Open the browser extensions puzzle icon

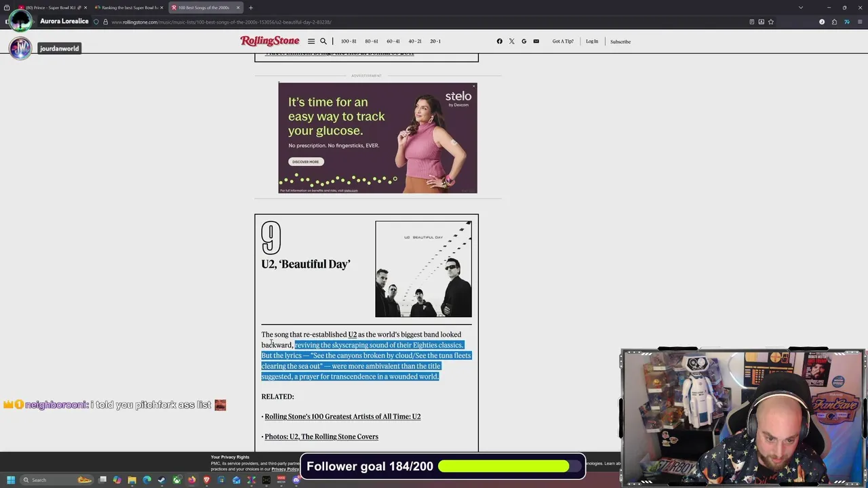834,22
